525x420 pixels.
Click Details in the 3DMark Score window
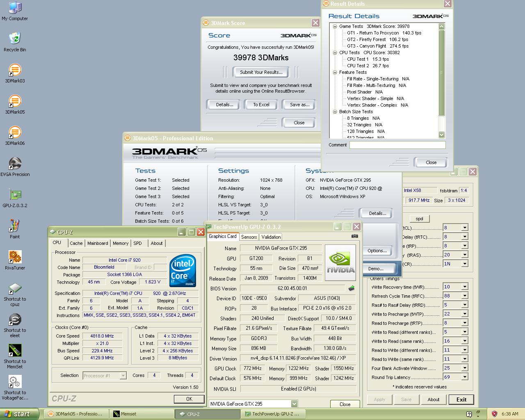click(224, 105)
